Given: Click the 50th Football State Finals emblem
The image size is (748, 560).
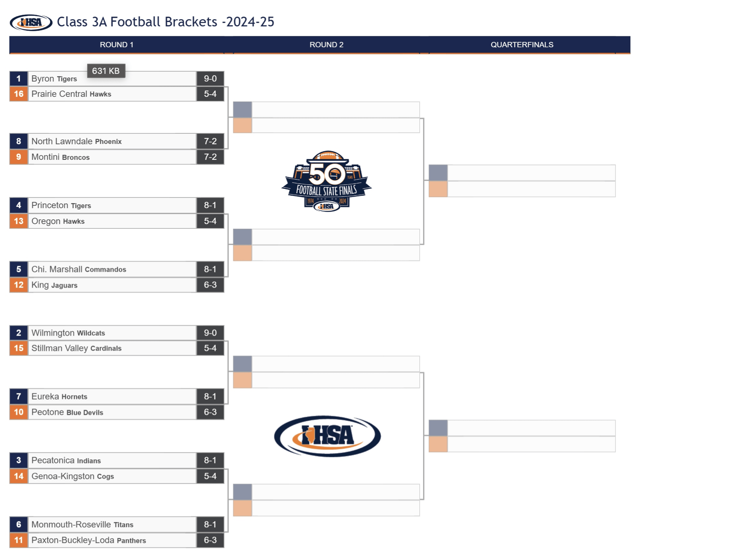Looking at the screenshot, I should pos(326,181).
